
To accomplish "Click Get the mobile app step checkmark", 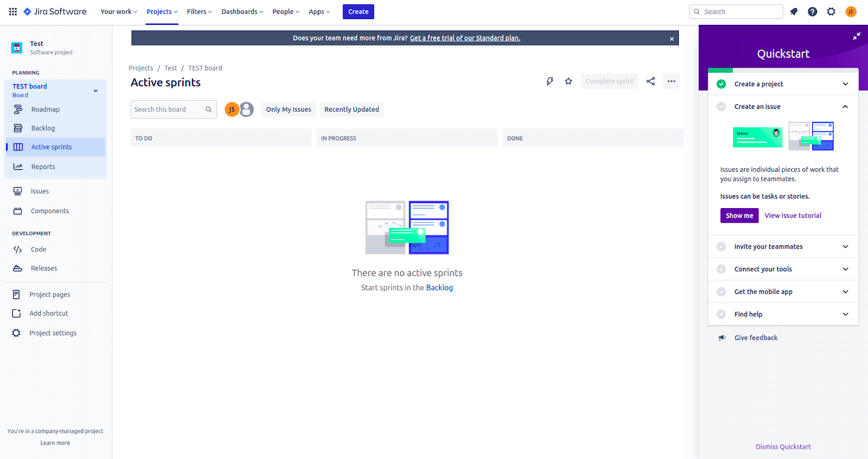I will click(721, 292).
